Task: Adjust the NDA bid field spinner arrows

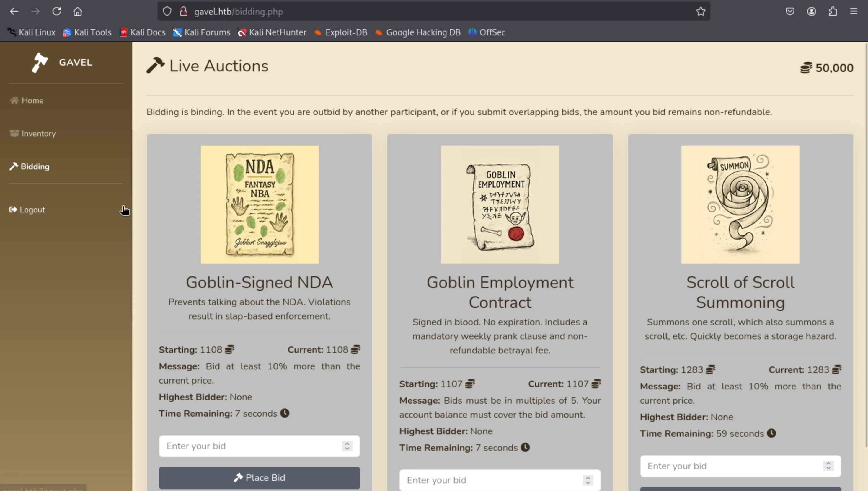Action: pos(347,446)
